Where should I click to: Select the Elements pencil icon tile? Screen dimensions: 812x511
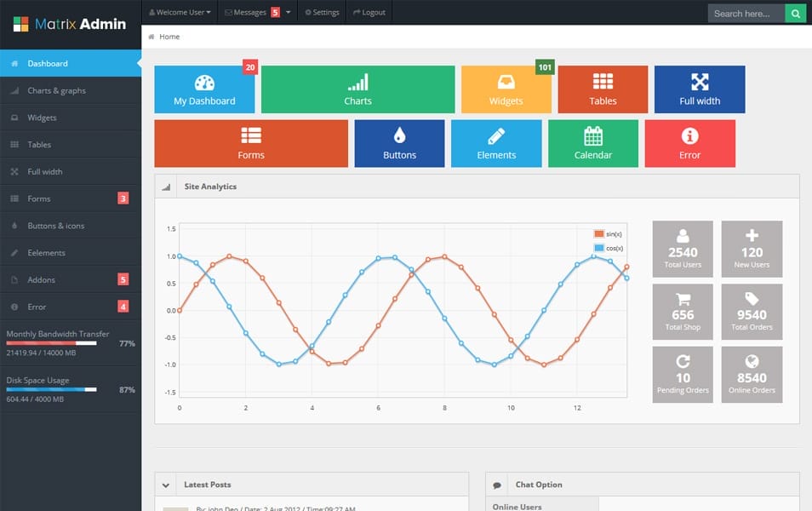496,143
